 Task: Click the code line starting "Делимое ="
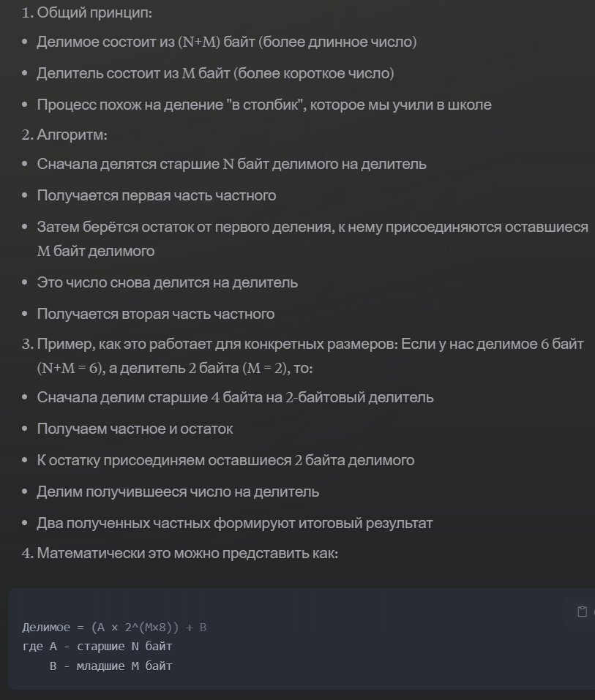coord(114,628)
